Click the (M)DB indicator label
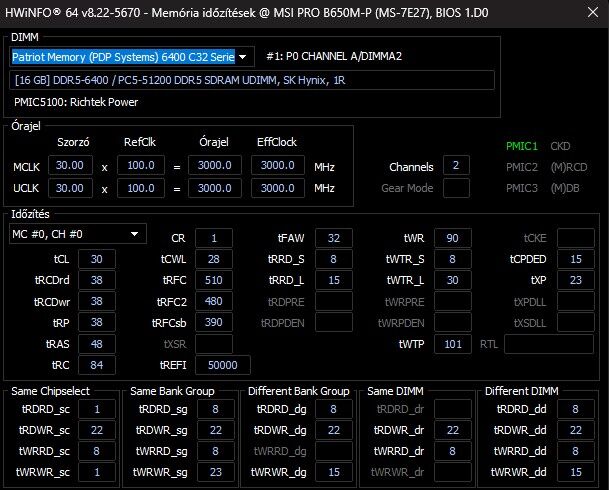 click(x=565, y=188)
